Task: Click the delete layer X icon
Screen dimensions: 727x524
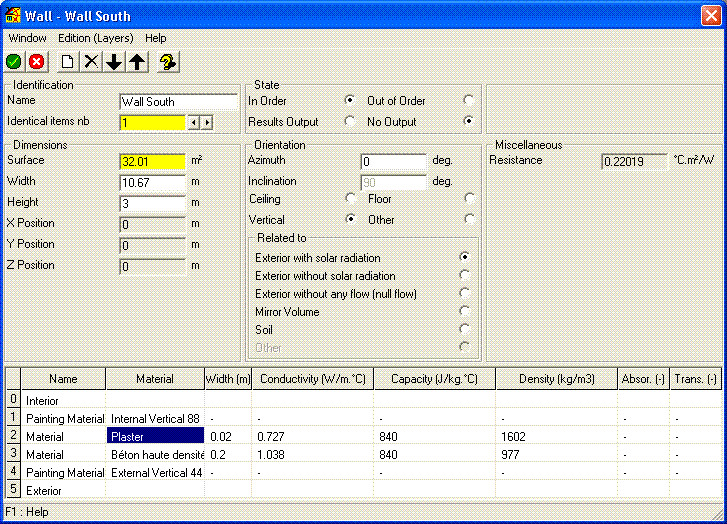Action: point(91,62)
